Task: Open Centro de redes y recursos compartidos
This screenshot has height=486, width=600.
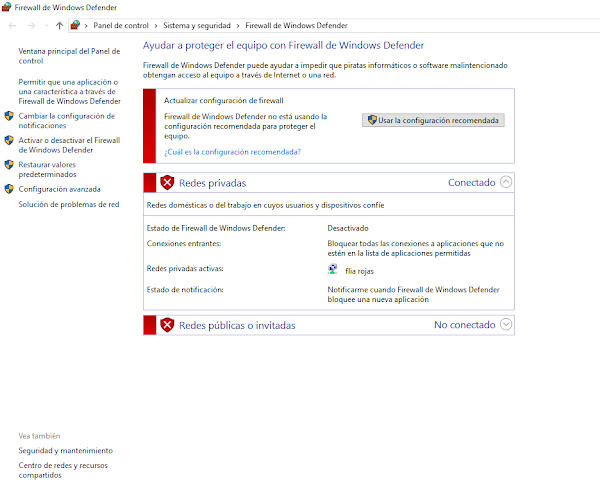Action: [x=63, y=470]
